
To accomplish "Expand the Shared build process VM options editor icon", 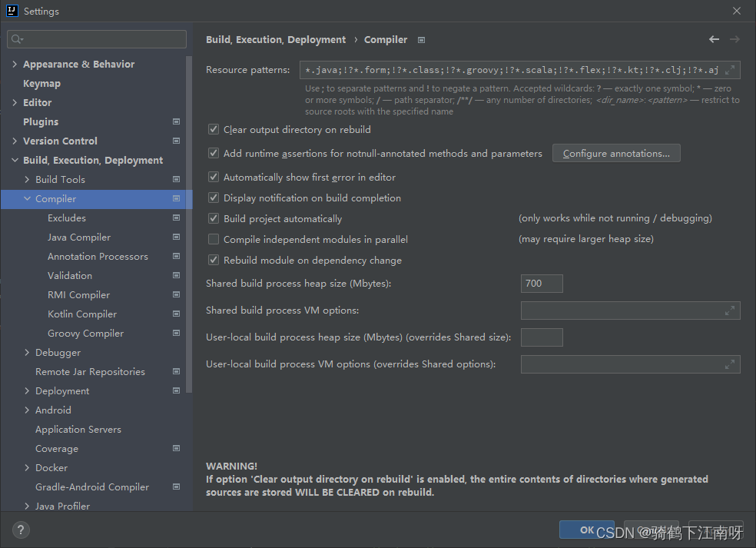I will 731,310.
